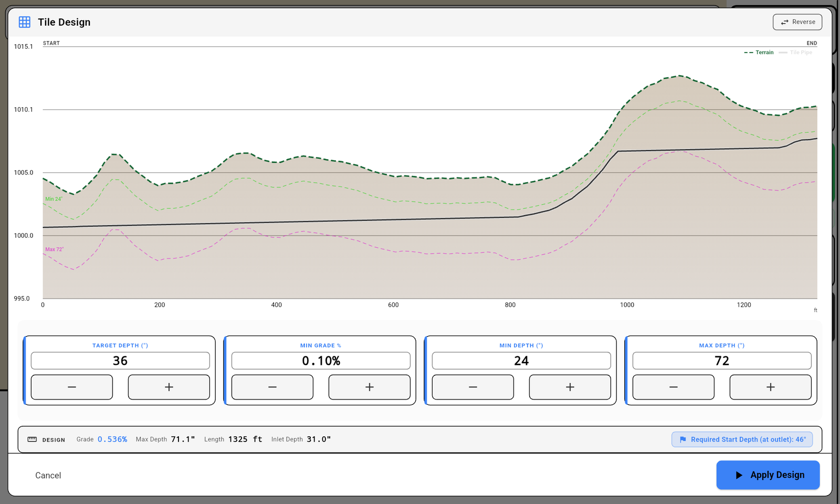
Task: Click the START label above chart
Action: [x=51, y=43]
